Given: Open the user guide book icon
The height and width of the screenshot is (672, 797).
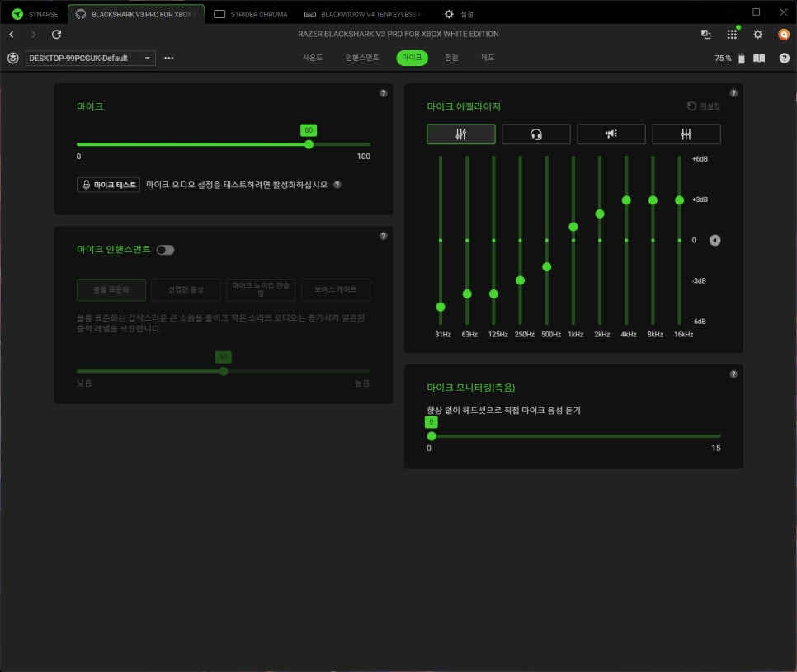Looking at the screenshot, I should tap(759, 59).
